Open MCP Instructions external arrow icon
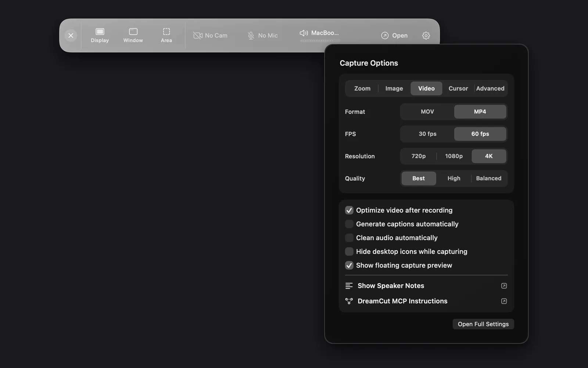The height and width of the screenshot is (368, 588). 504,301
